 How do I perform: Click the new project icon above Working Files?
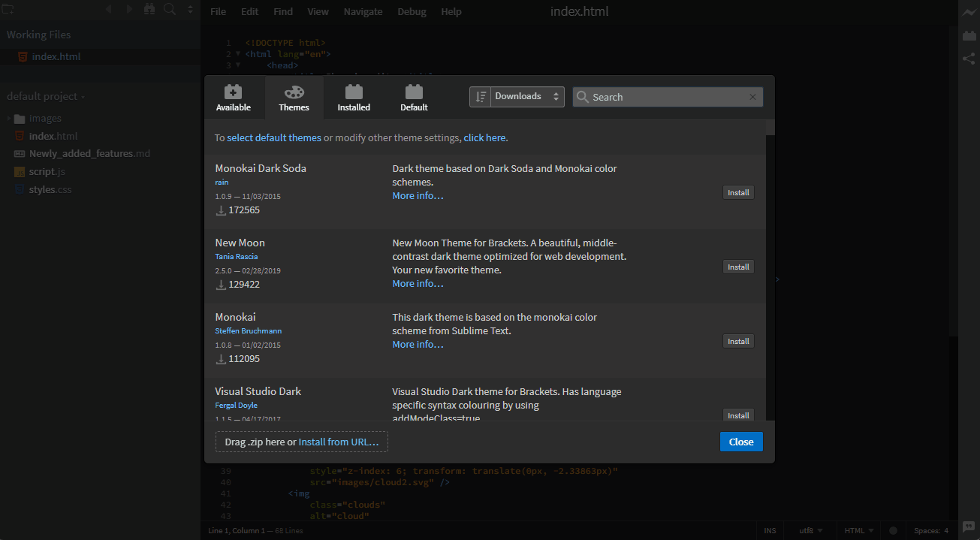8,10
